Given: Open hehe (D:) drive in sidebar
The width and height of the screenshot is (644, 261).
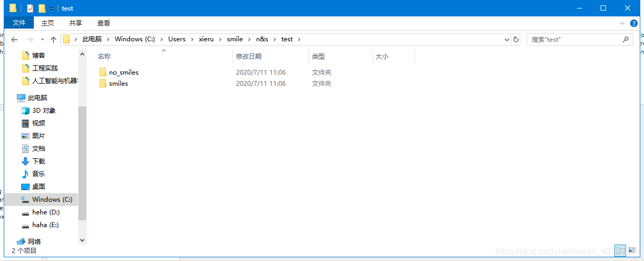Looking at the screenshot, I should point(46,212).
